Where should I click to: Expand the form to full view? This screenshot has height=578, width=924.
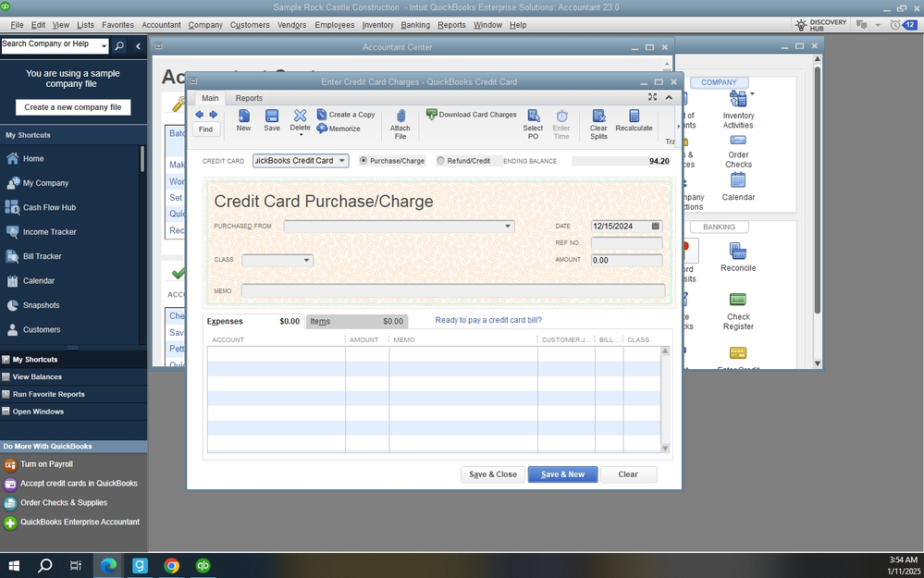(652, 97)
